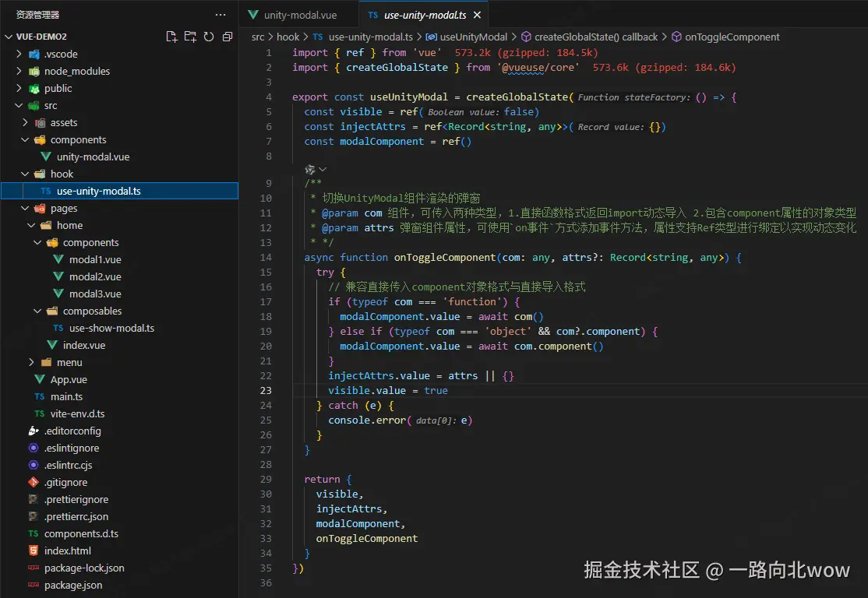868x598 pixels.
Task: Click the TS icon next to vite-env.d.ts
Action: coord(39,413)
